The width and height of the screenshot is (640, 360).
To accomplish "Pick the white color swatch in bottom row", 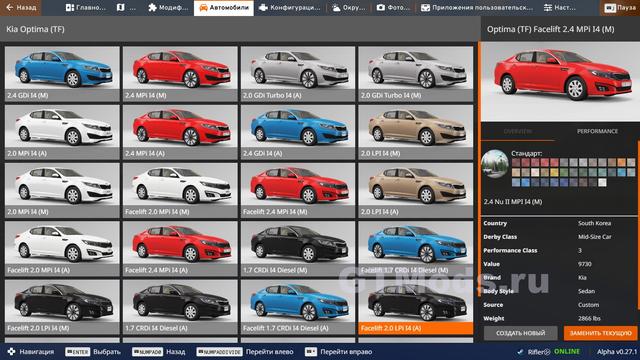I will pos(602,182).
